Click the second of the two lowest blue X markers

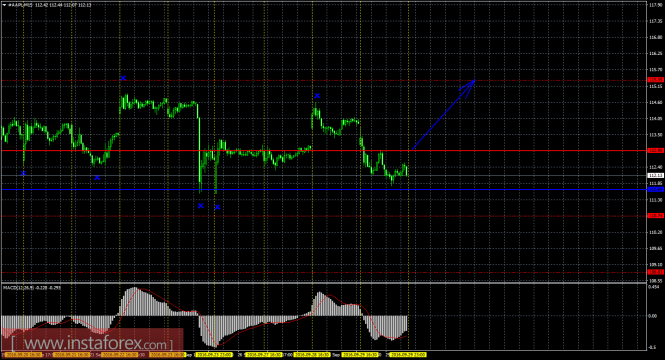(217, 207)
